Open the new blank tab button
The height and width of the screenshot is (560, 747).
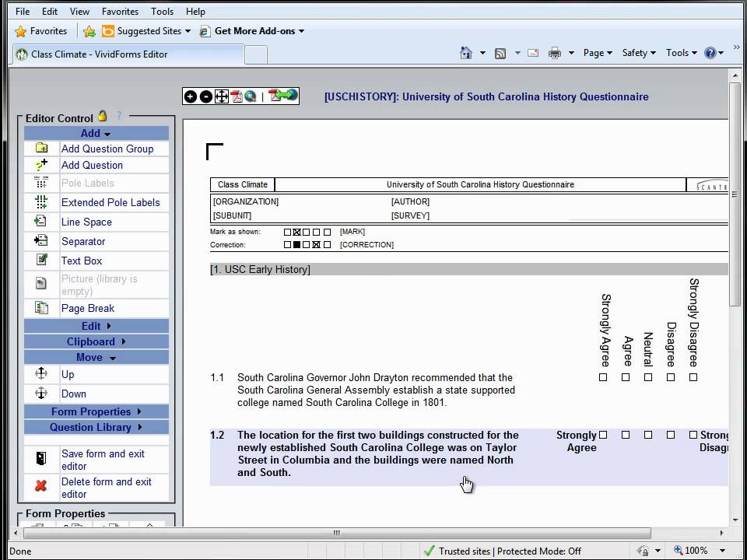(256, 54)
